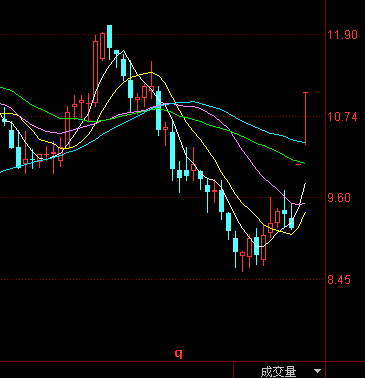Select the small red dash beside green line end
Image resolution: width=365 pixels, height=378 pixels.
click(x=298, y=164)
